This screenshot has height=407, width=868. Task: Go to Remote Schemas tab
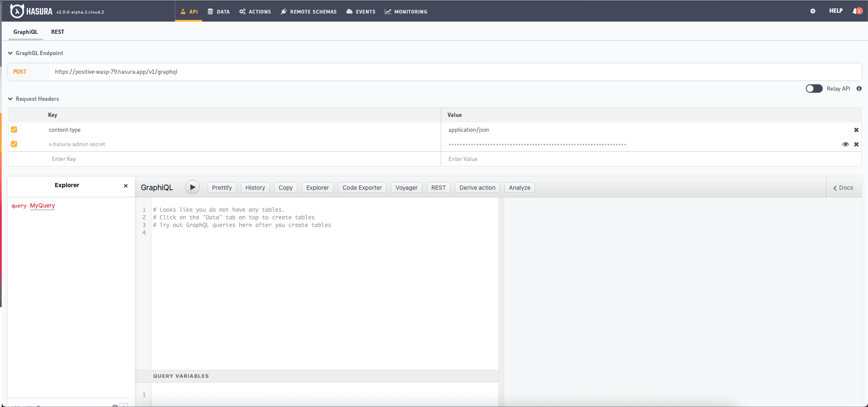(309, 11)
